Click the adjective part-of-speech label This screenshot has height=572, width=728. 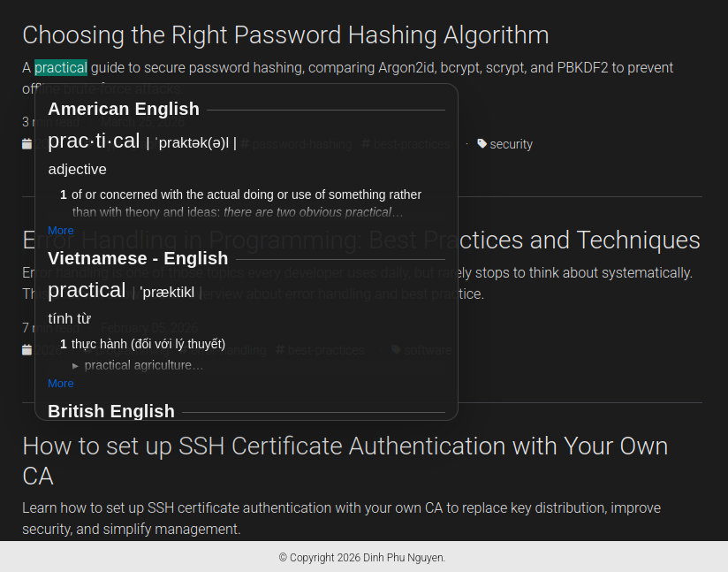(x=77, y=169)
